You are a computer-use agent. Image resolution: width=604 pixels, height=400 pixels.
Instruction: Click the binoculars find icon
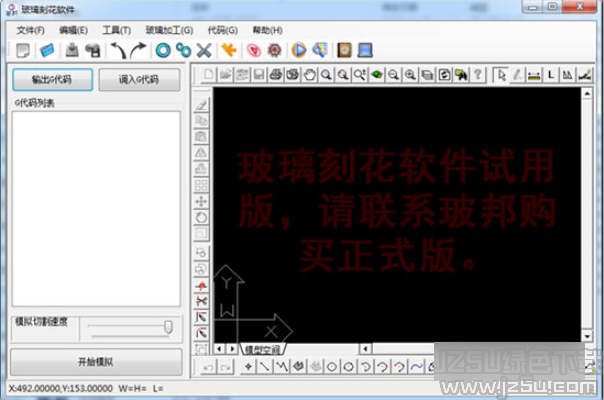(x=461, y=74)
